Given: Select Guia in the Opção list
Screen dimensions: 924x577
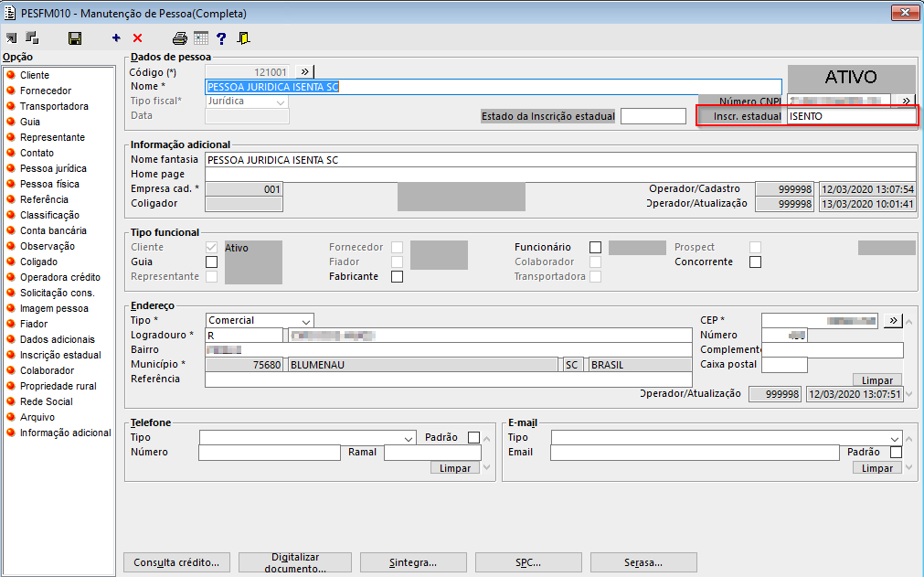Looking at the screenshot, I should pyautogui.click(x=30, y=122).
